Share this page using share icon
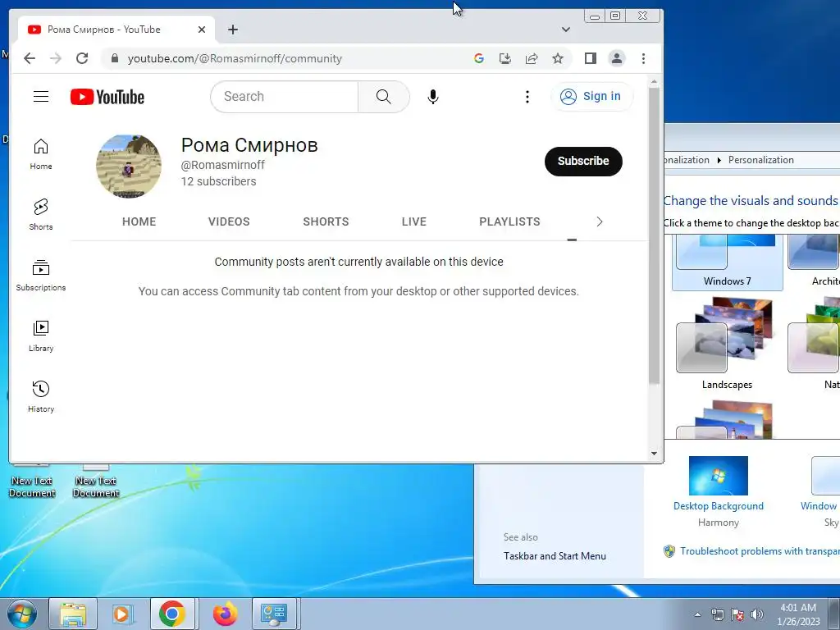Image resolution: width=840 pixels, height=630 pixels. coord(531,58)
